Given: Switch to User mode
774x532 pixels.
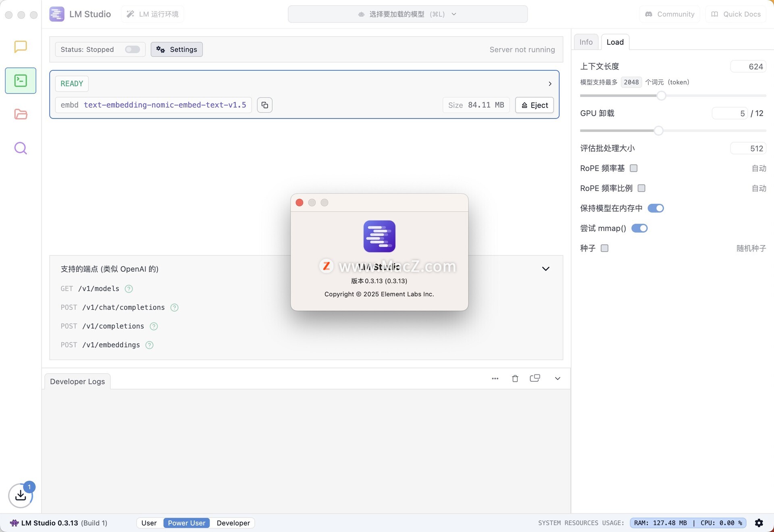Looking at the screenshot, I should [149, 523].
